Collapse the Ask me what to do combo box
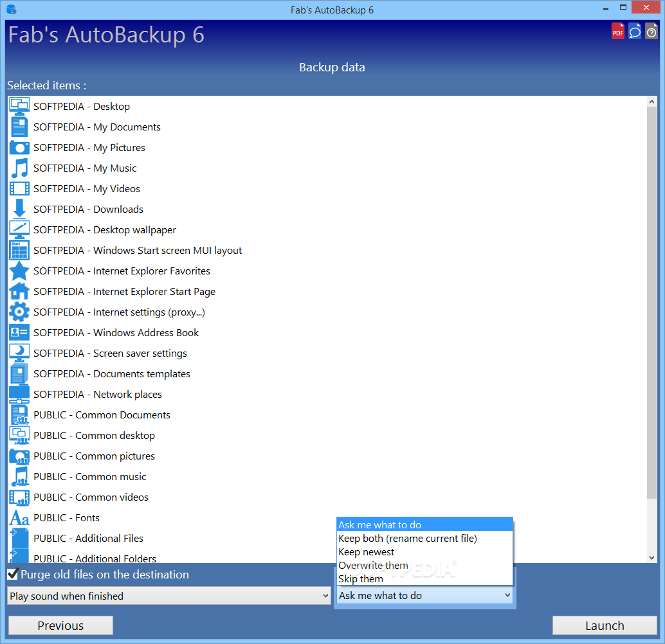 pos(424,595)
